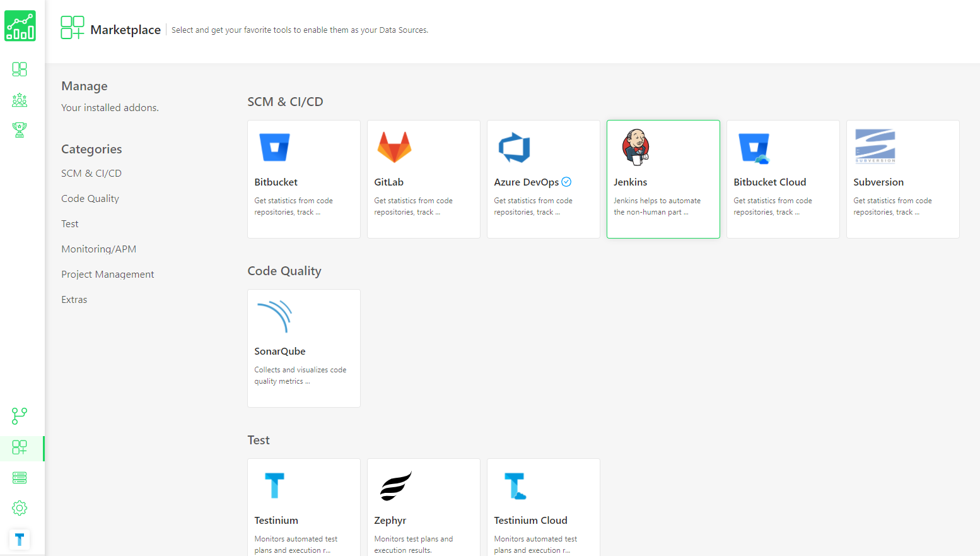Click the Bitbucket logo
Screen dimensions: 980x556
275,147
